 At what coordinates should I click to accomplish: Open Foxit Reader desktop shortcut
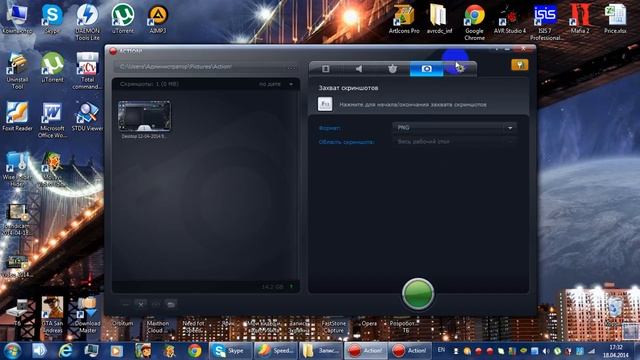tap(17, 116)
